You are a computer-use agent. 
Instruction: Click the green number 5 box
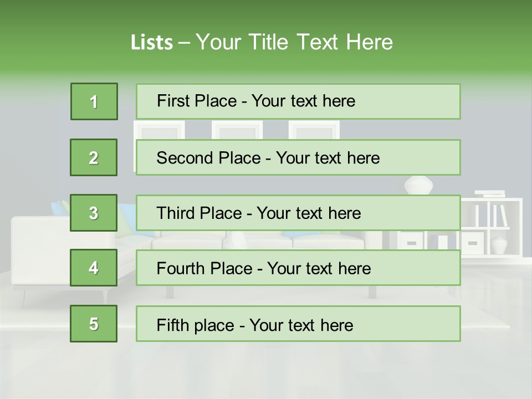point(94,324)
